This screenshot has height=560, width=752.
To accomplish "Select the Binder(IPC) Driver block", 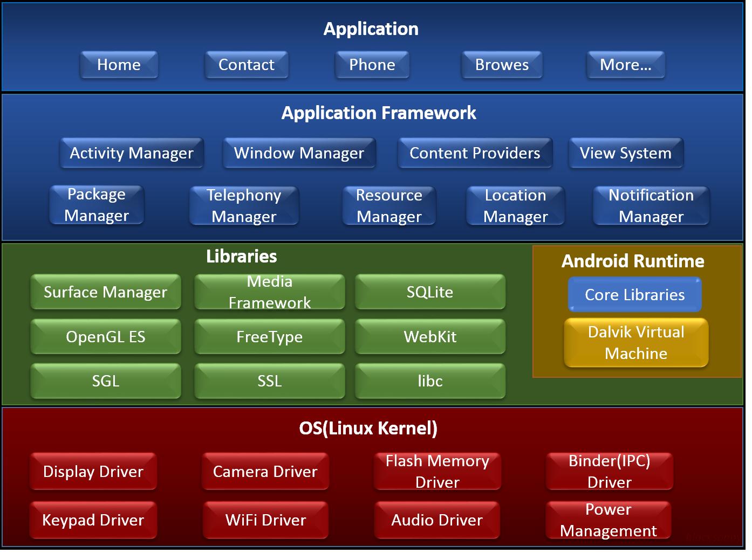I will tap(609, 471).
